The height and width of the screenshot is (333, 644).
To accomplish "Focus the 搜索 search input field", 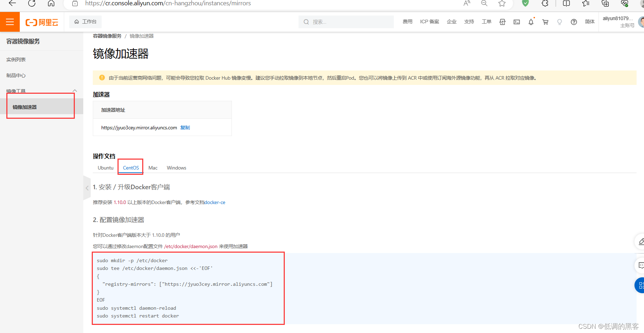I will pos(346,22).
